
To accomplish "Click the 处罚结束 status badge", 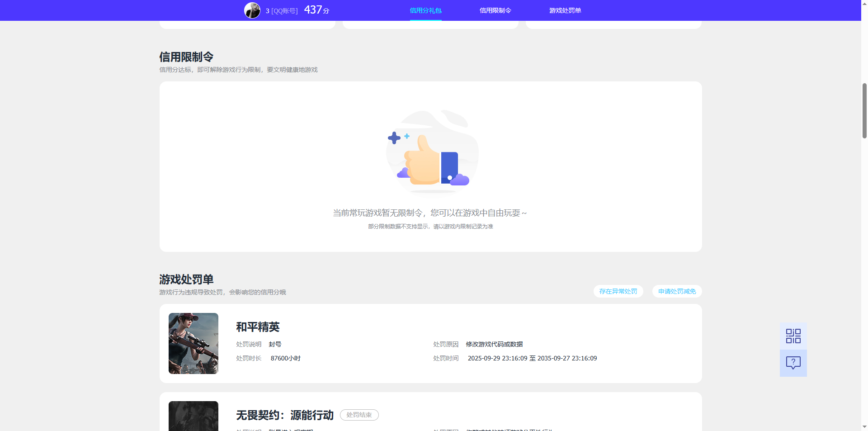I will click(x=359, y=415).
